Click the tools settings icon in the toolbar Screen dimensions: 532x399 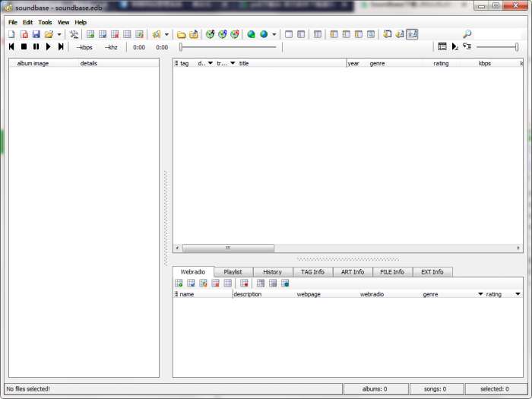tap(74, 34)
